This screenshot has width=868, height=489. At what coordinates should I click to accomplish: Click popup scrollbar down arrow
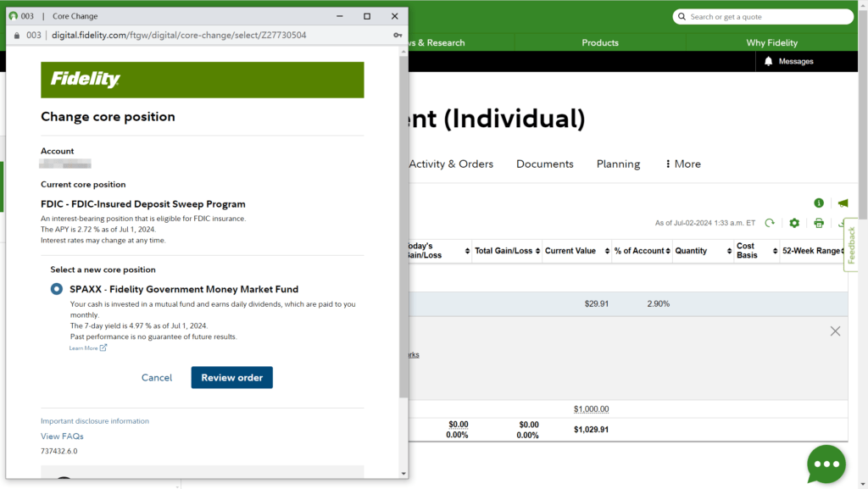click(x=403, y=474)
